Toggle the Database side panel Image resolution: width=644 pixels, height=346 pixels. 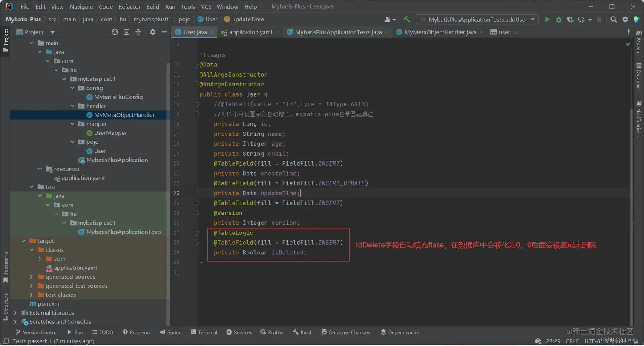638,77
